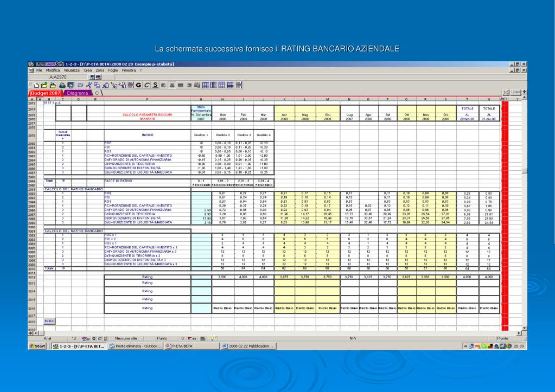Open the ? help menu
The height and width of the screenshot is (392, 555).
141,70
